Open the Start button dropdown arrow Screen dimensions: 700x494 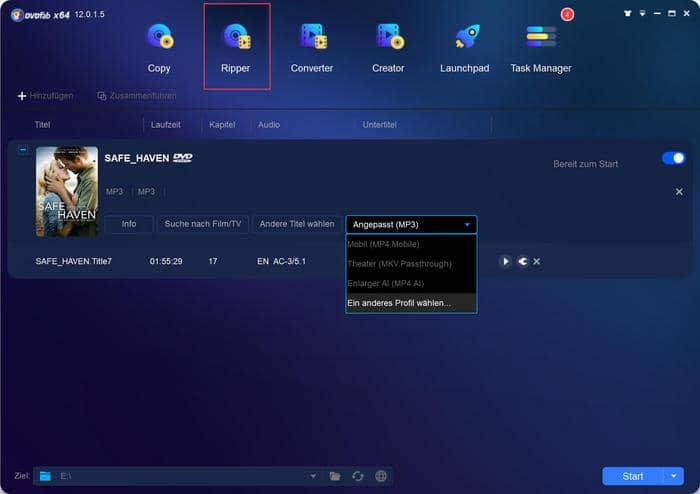click(x=674, y=476)
